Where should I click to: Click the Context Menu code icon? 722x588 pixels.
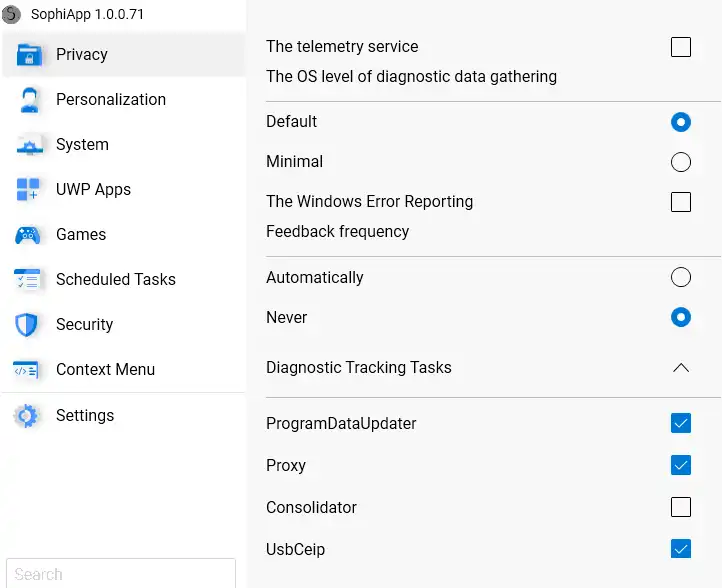pyautogui.click(x=28, y=370)
